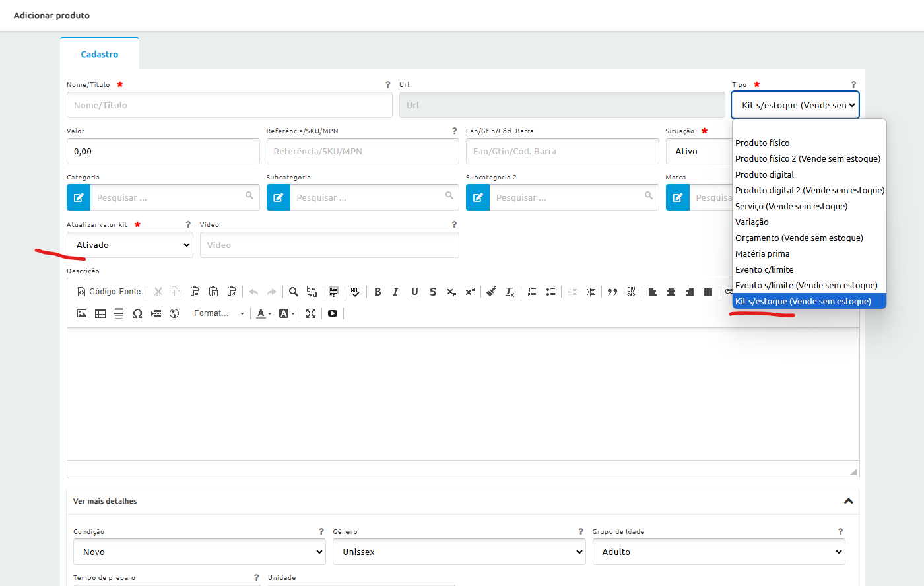Screen dimensions: 924x586
Task: Open the Atualizar valor kit dropdown
Action: tap(130, 245)
